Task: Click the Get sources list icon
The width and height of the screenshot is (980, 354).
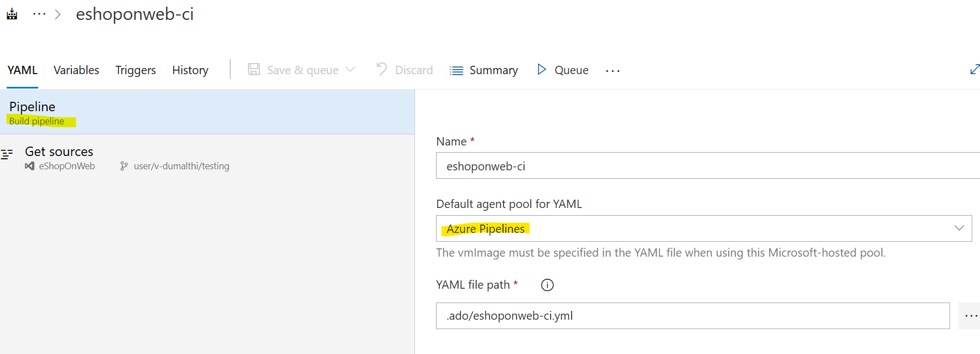Action: click(7, 154)
